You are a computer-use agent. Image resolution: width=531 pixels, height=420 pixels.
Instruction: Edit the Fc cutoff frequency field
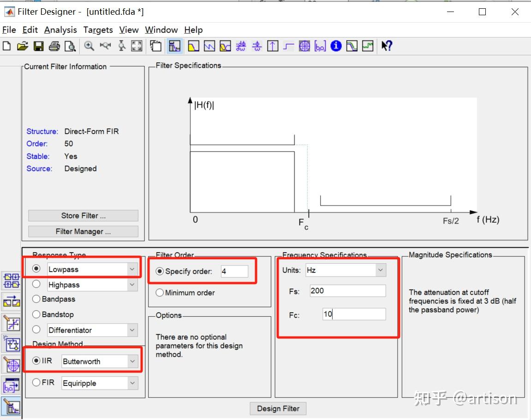point(353,314)
